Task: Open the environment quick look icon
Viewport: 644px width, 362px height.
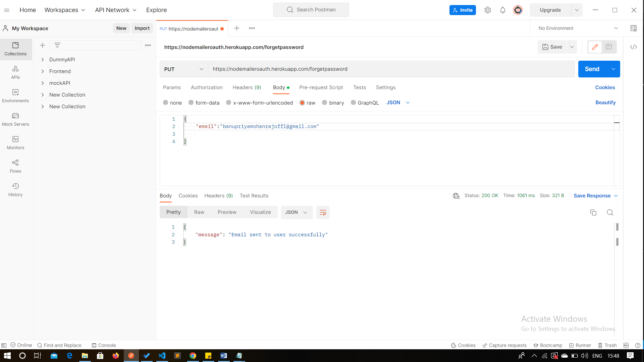Action: 634,28
